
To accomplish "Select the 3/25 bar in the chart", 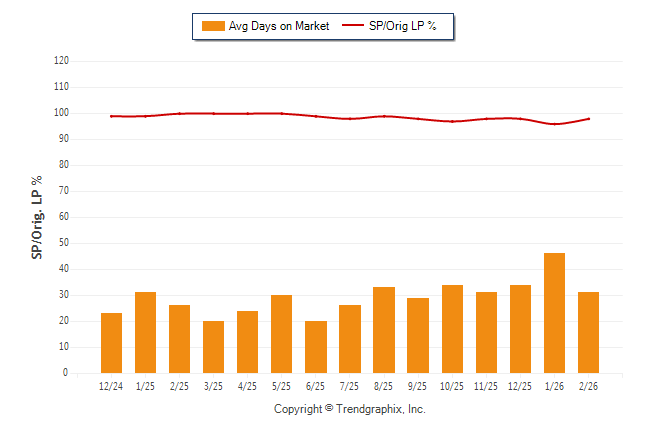I will click(213, 347).
